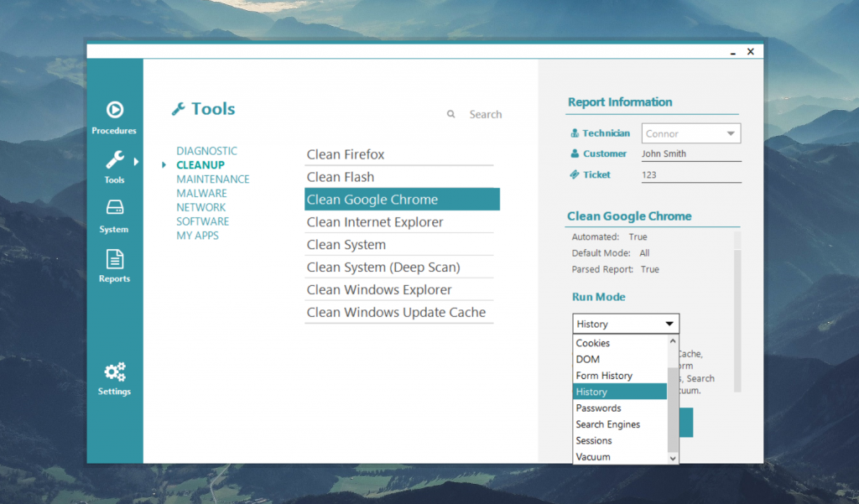Select Clean Firefox tool

pyautogui.click(x=398, y=154)
